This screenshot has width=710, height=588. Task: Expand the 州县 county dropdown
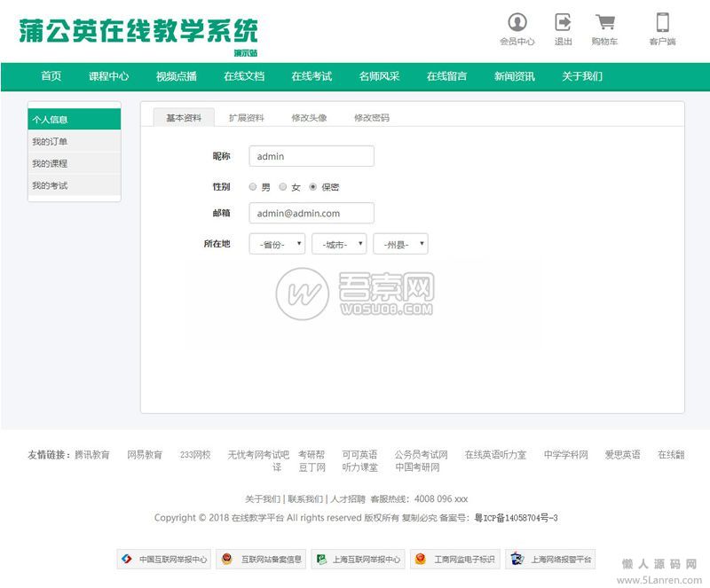click(400, 244)
